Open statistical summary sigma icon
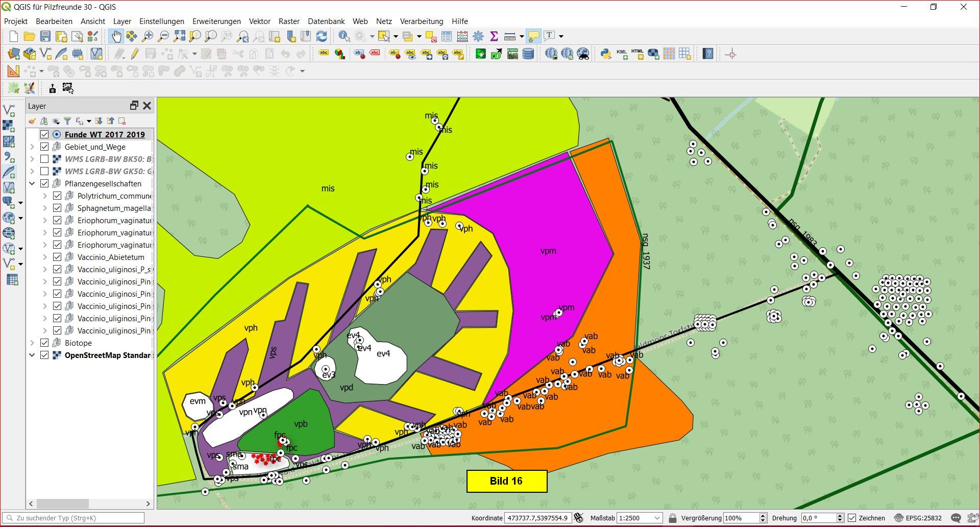 pos(494,36)
